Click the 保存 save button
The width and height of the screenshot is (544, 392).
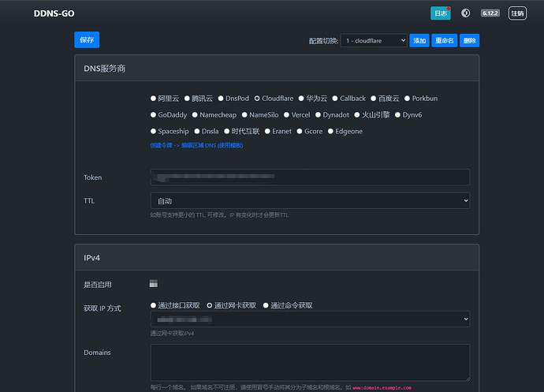pyautogui.click(x=87, y=39)
